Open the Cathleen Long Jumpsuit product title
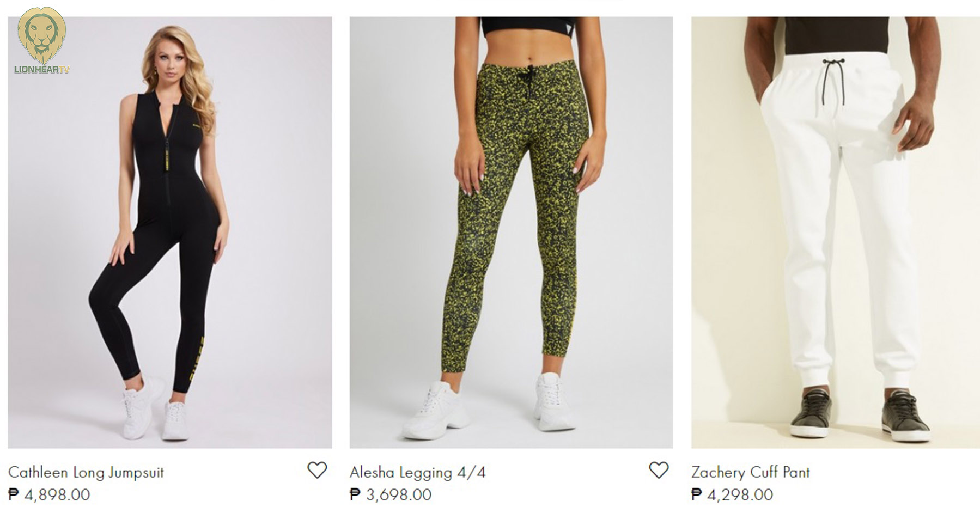The image size is (980, 513). coord(86,472)
